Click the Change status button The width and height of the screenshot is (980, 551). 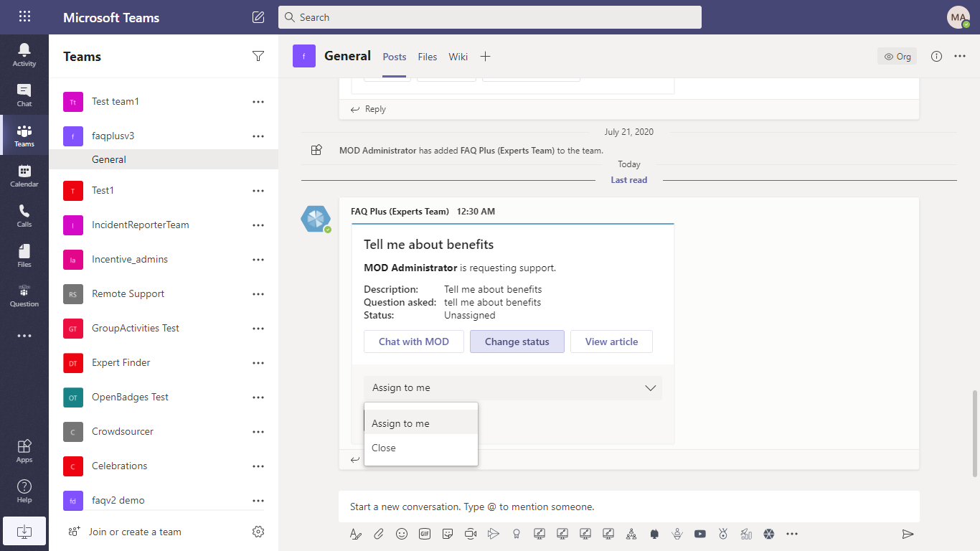point(517,342)
